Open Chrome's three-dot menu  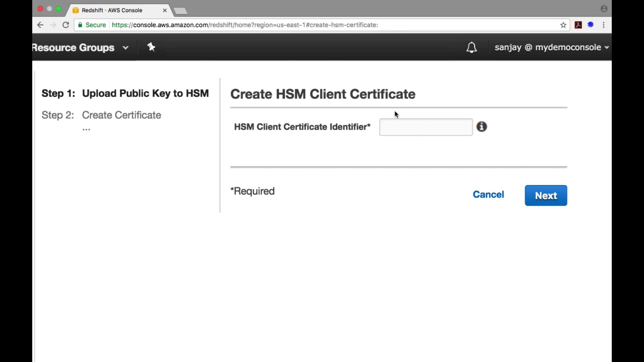604,25
